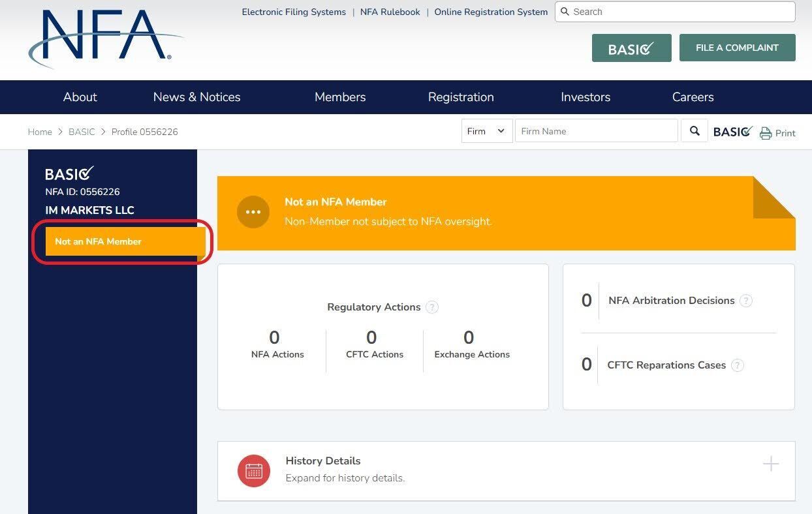The width and height of the screenshot is (812, 514).
Task: Click the History Details heading
Action: pyautogui.click(x=323, y=461)
